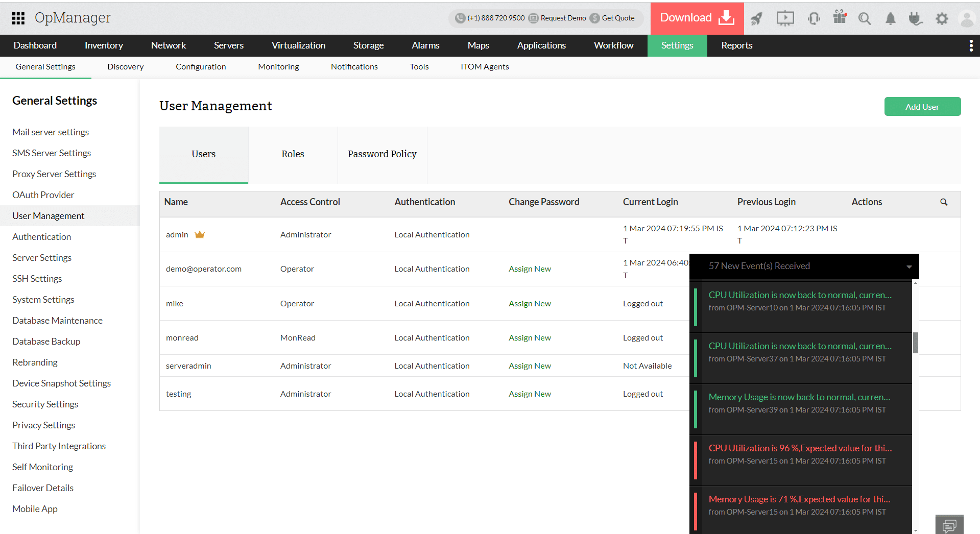
Task: Open the presentation video icon in the header
Action: click(x=785, y=18)
